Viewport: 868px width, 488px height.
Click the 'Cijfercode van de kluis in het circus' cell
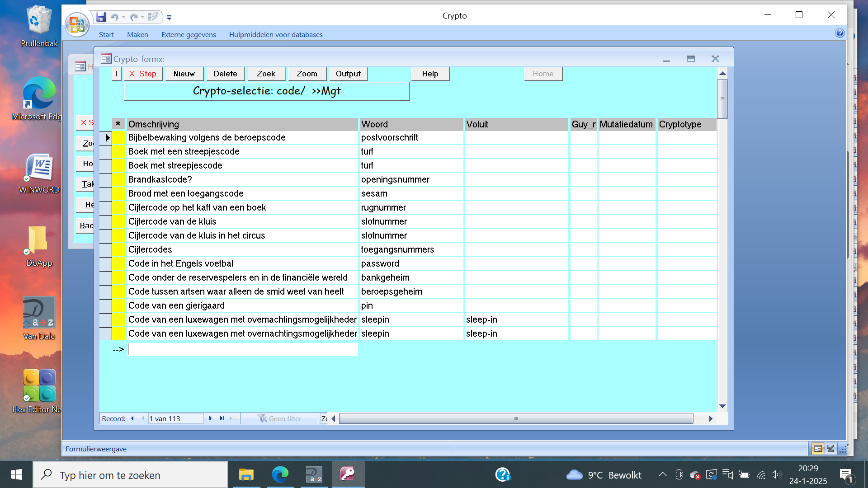tap(242, 235)
